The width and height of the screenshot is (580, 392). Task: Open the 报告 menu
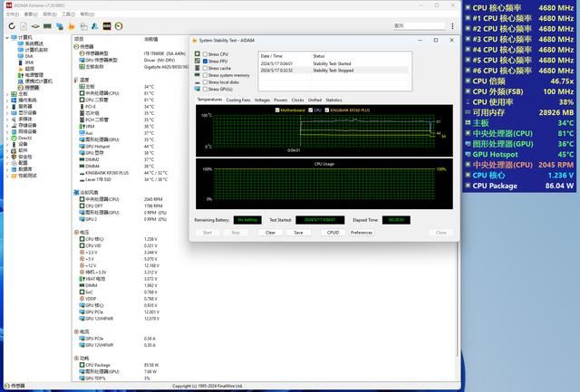click(x=50, y=14)
